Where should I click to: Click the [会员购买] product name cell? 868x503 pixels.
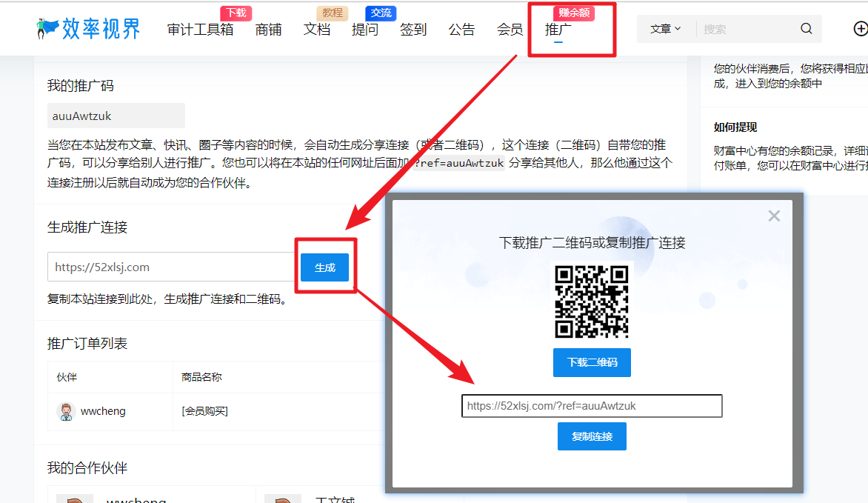[x=205, y=411]
